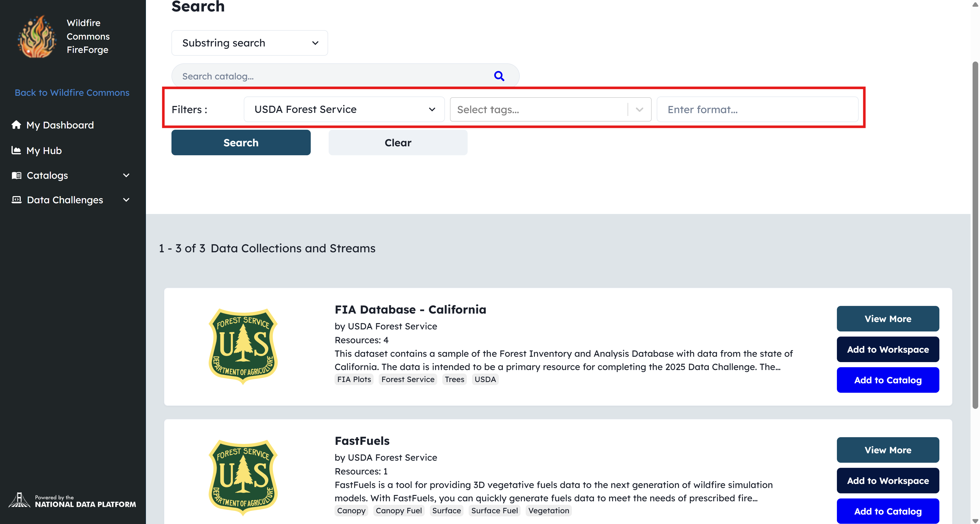Image resolution: width=980 pixels, height=524 pixels.
Task: Open the Select tags dropdown arrow
Action: (639, 110)
